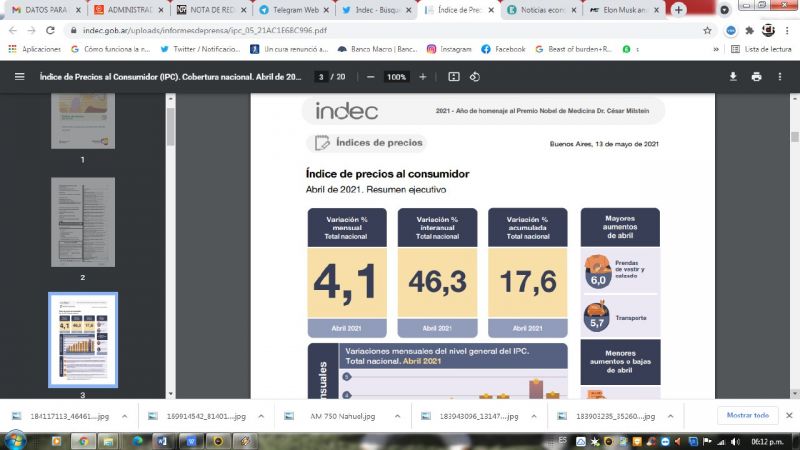Image resolution: width=800 pixels, height=450 pixels.
Task: Open the Windows Start menu
Action: click(x=15, y=441)
